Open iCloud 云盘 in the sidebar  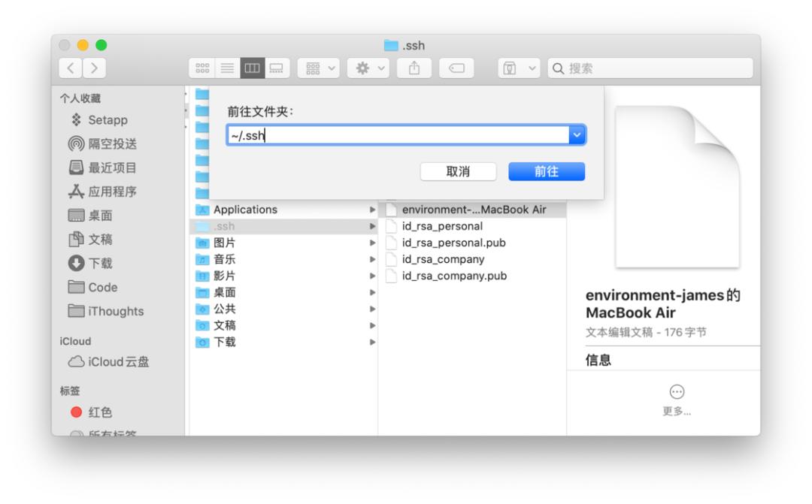click(109, 362)
